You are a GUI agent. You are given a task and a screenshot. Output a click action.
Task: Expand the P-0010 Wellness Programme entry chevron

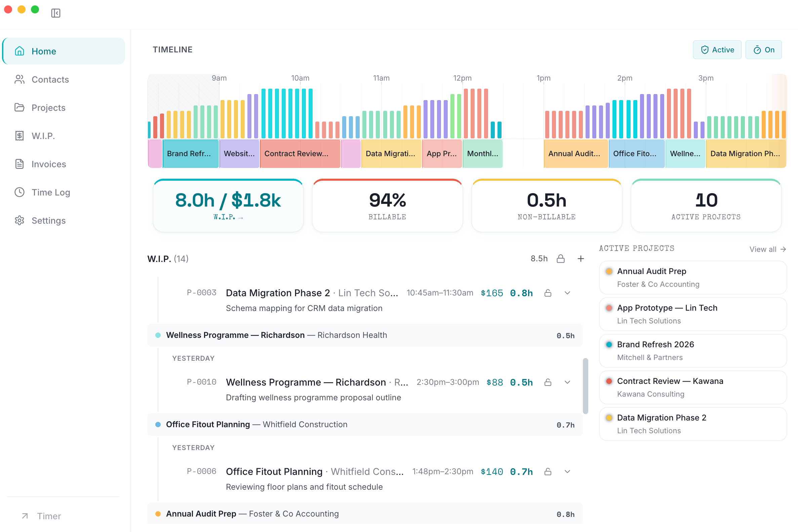tap(567, 382)
